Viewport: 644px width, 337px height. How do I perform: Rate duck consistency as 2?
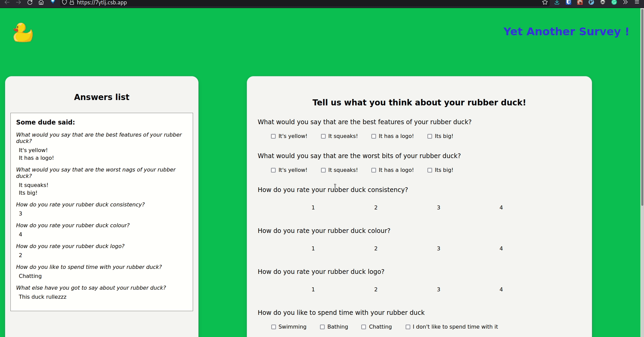click(376, 208)
